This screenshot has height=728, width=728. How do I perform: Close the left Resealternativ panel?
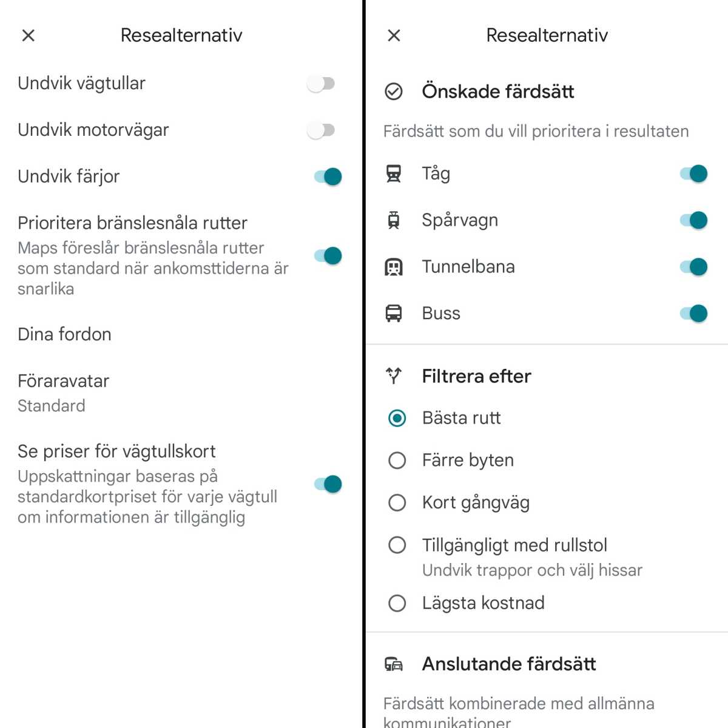click(x=28, y=35)
